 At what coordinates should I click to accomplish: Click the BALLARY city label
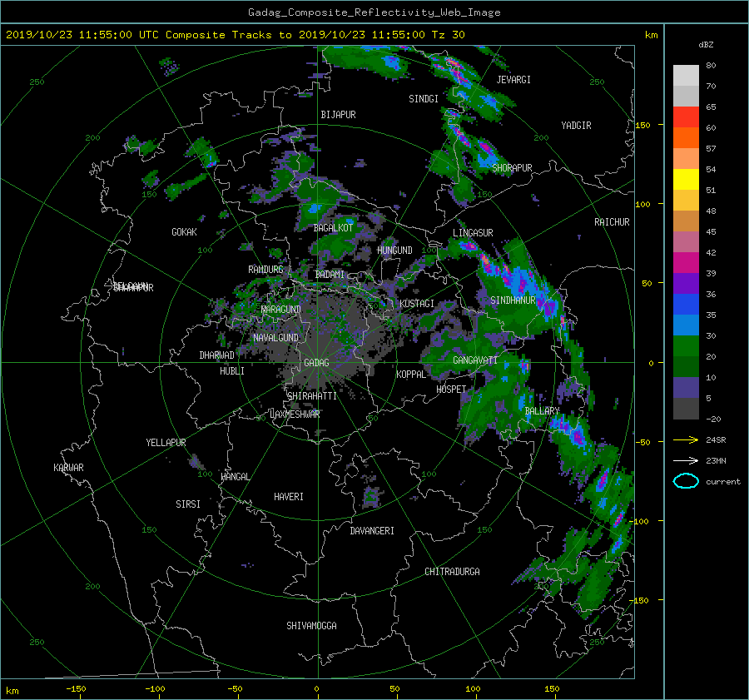[542, 411]
